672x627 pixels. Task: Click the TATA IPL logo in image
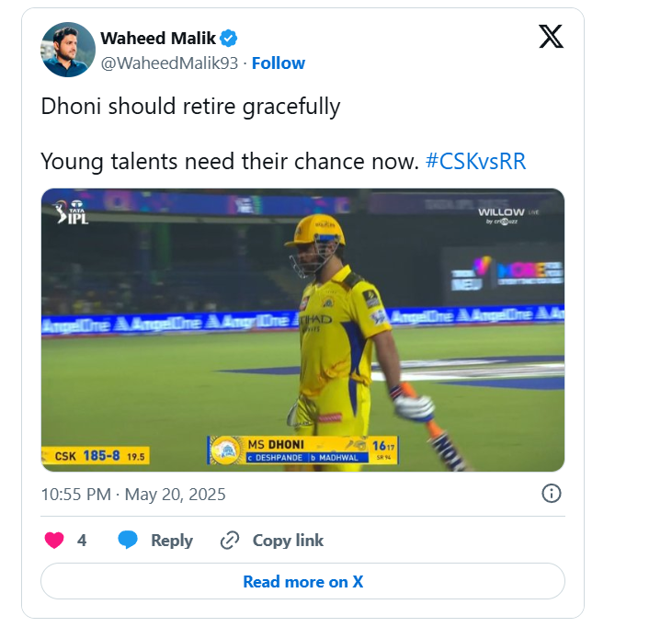pos(72,212)
